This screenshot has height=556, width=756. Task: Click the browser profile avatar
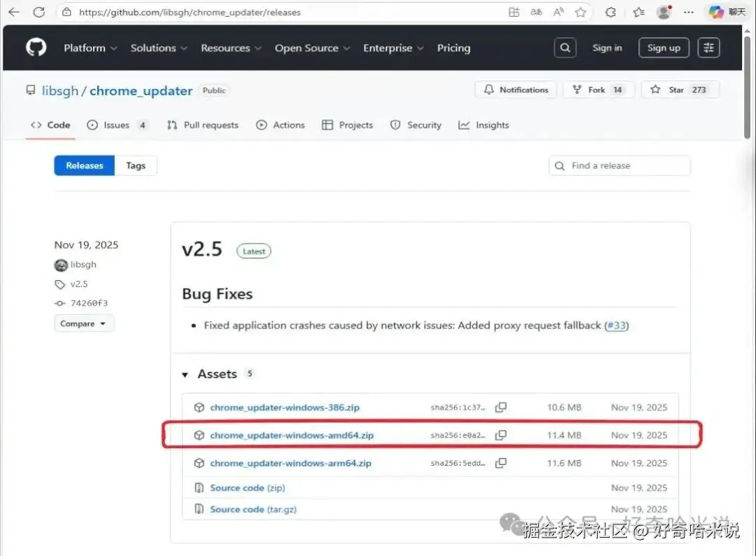[x=664, y=12]
